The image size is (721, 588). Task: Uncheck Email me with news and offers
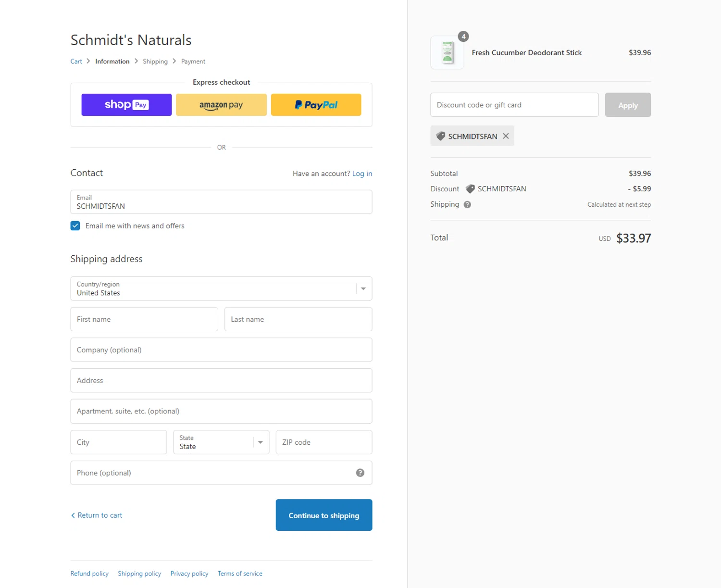(x=75, y=225)
